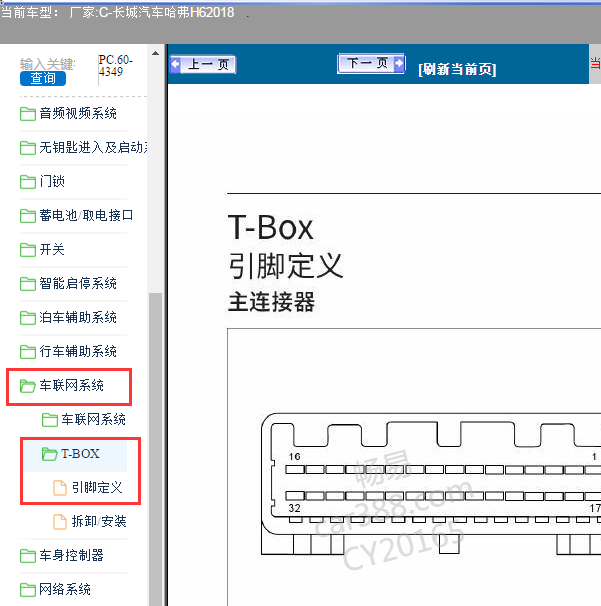Click the keyword input field with PC.60-4349
This screenshot has width=601, height=606.
pyautogui.click(x=116, y=66)
